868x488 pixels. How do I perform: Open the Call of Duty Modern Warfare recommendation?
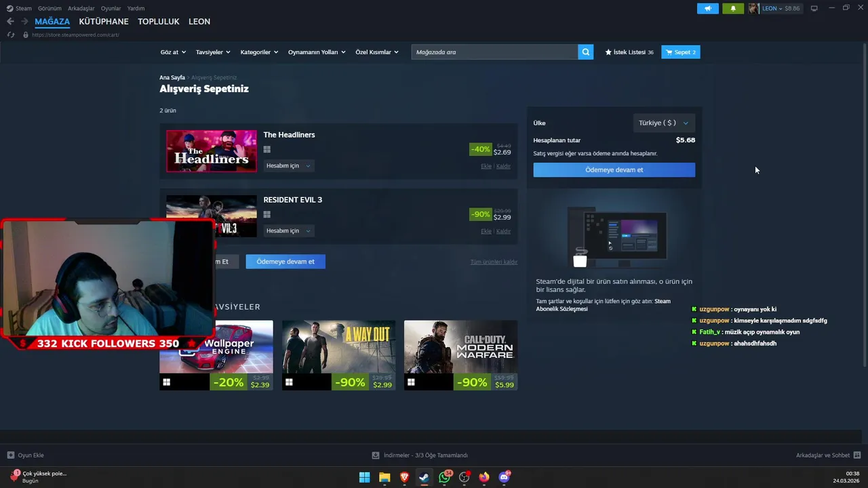[460, 355]
